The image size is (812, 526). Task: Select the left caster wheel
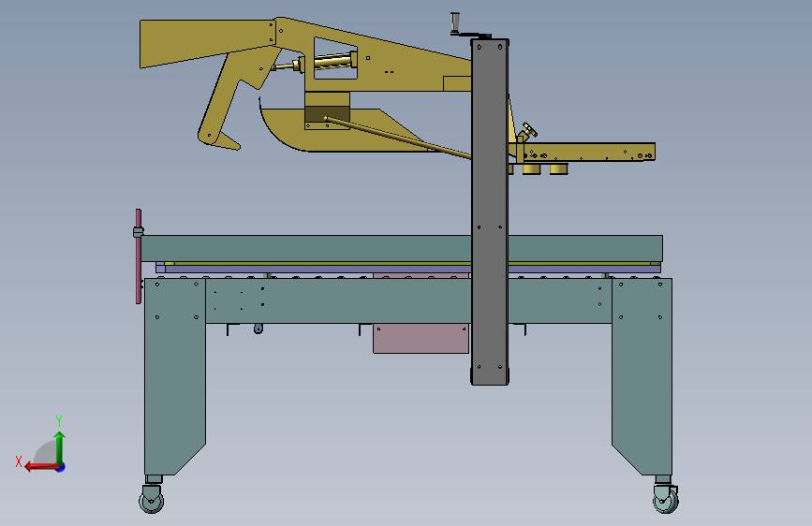[151, 500]
